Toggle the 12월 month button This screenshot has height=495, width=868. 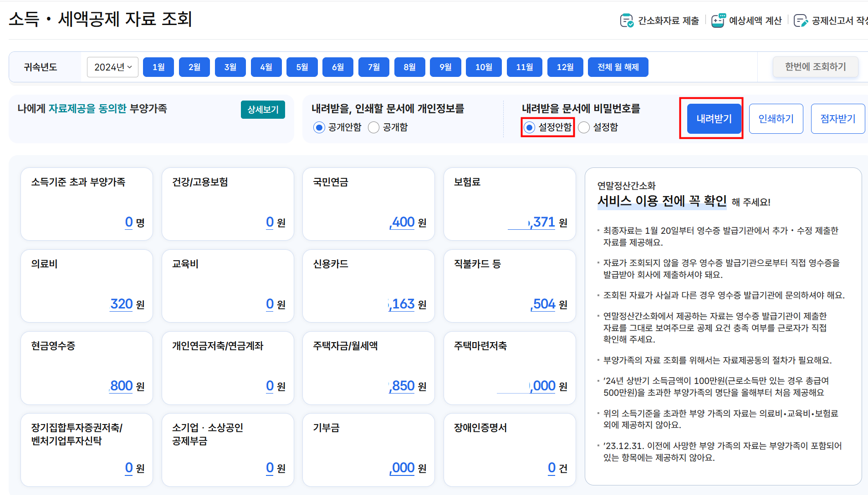pyautogui.click(x=565, y=67)
